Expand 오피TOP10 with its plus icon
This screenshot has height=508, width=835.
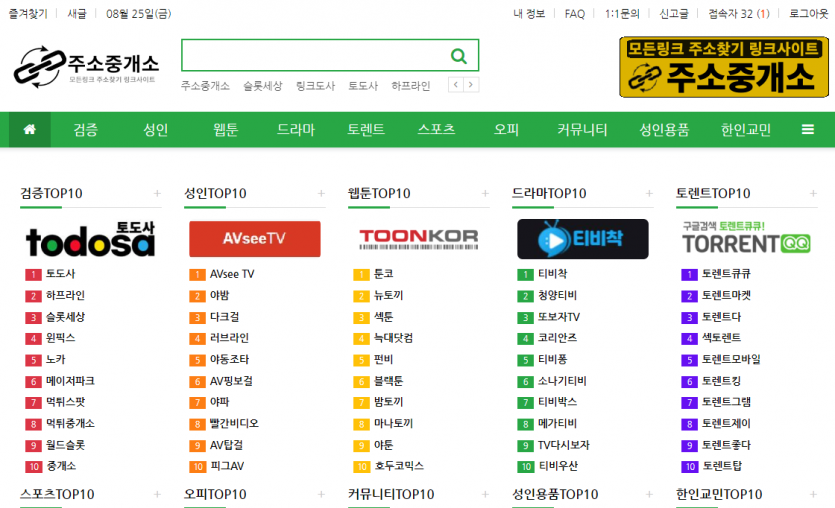pyautogui.click(x=321, y=495)
